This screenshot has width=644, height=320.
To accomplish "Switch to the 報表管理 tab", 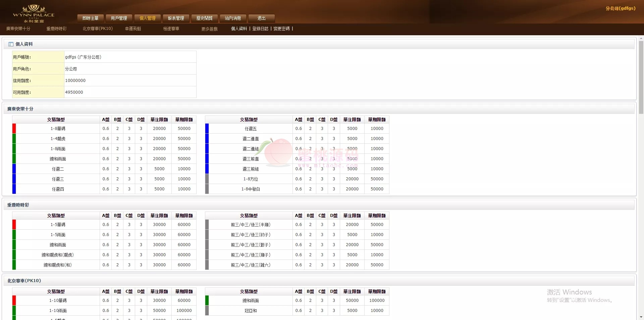I will coord(176,18).
